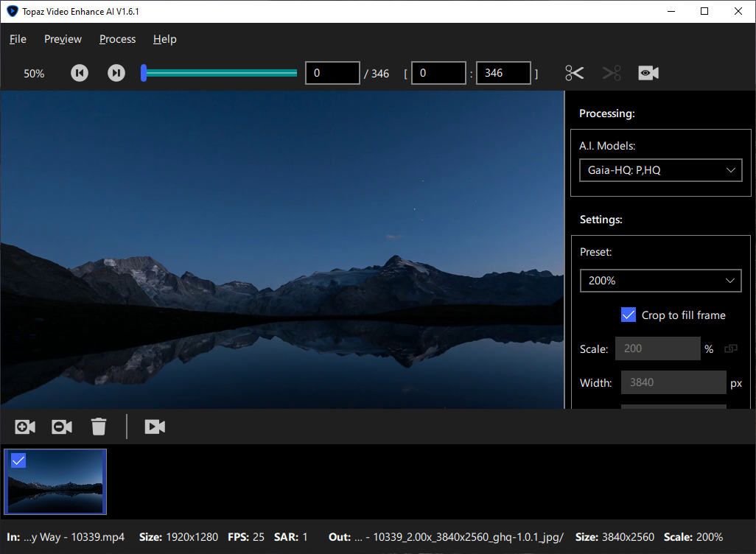Viewport: 756px width, 554px height.
Task: Click the Scale: 200% status text
Action: pyautogui.click(x=693, y=537)
